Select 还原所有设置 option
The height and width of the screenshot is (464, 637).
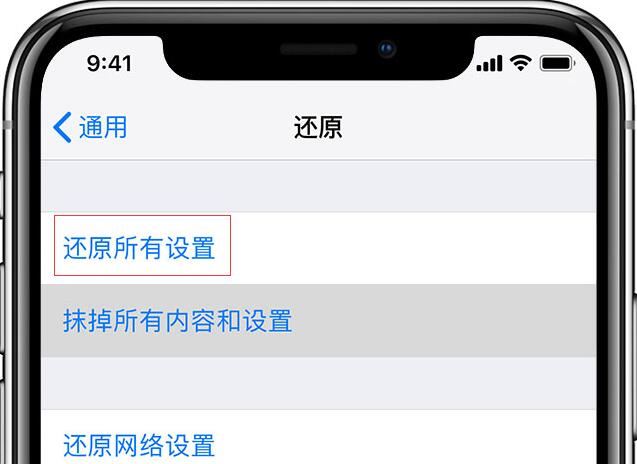click(139, 248)
